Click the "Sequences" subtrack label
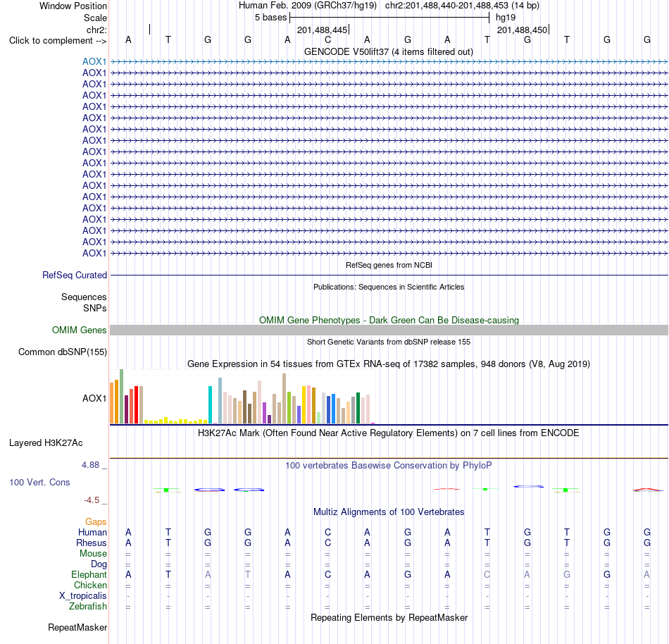Viewport: 669px width, 644px height. 84,297
